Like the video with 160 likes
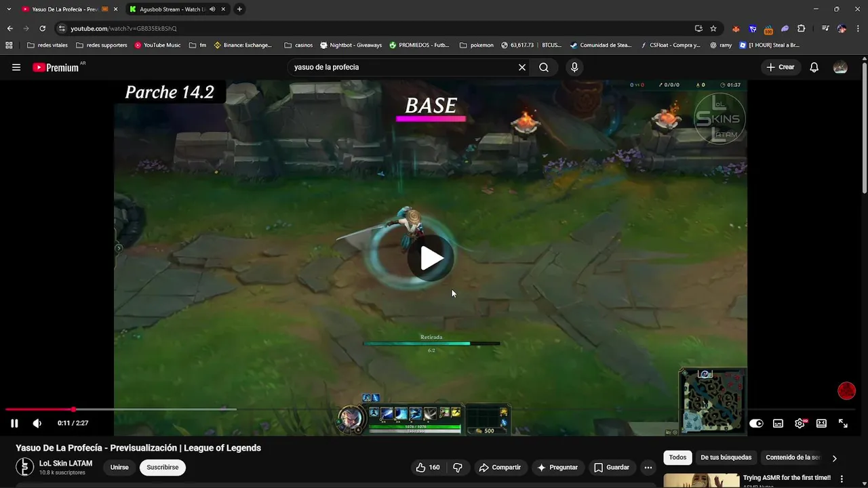This screenshot has width=868, height=488. pyautogui.click(x=428, y=467)
